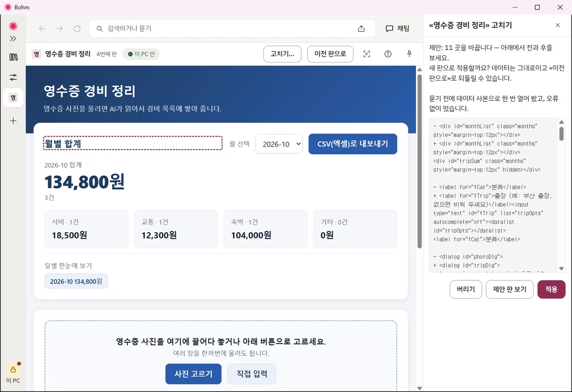
Task: Click the 이 PC lock icon
Action: point(13,369)
